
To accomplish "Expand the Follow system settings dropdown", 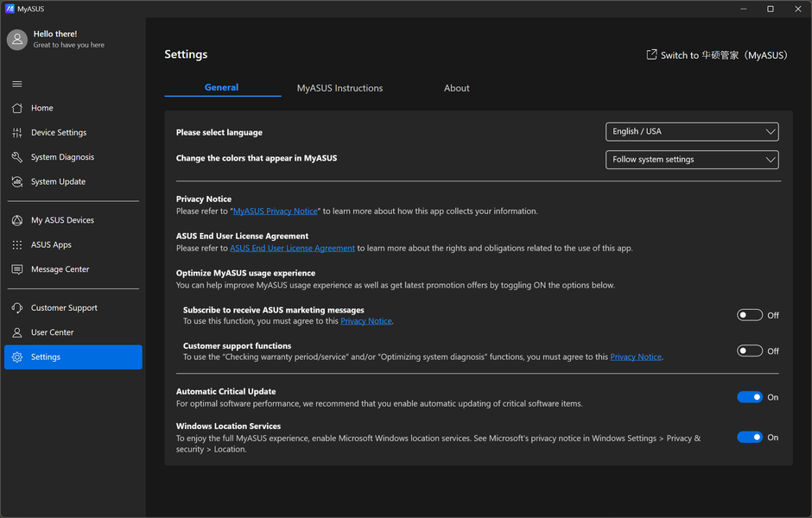I will pos(692,160).
